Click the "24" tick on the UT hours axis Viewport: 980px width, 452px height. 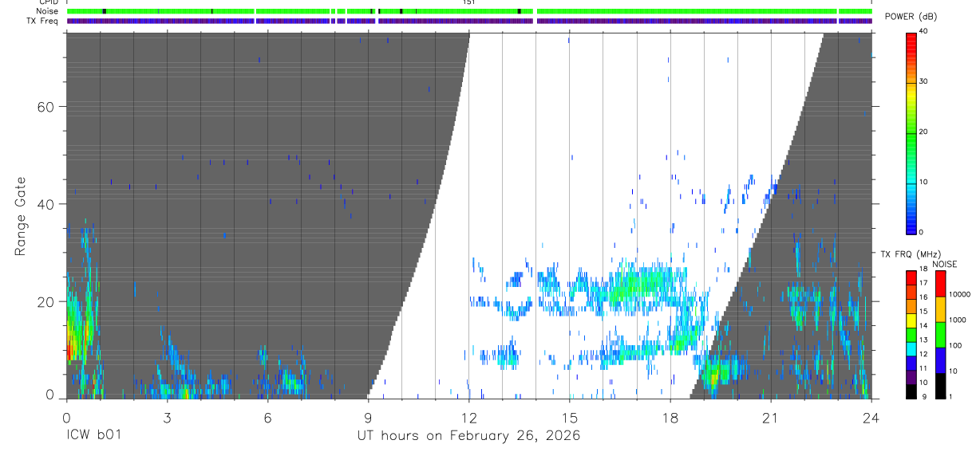point(871,417)
